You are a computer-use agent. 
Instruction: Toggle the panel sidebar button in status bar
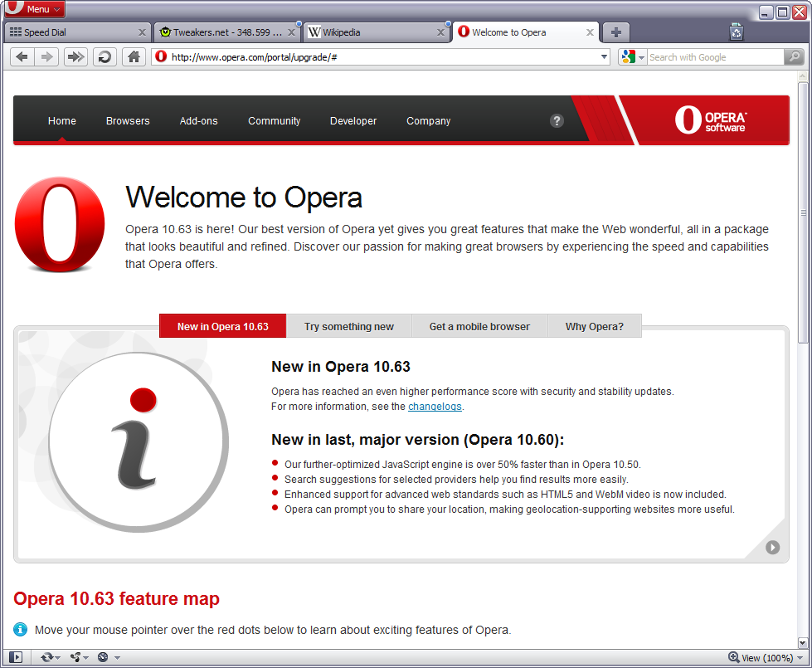(x=16, y=657)
